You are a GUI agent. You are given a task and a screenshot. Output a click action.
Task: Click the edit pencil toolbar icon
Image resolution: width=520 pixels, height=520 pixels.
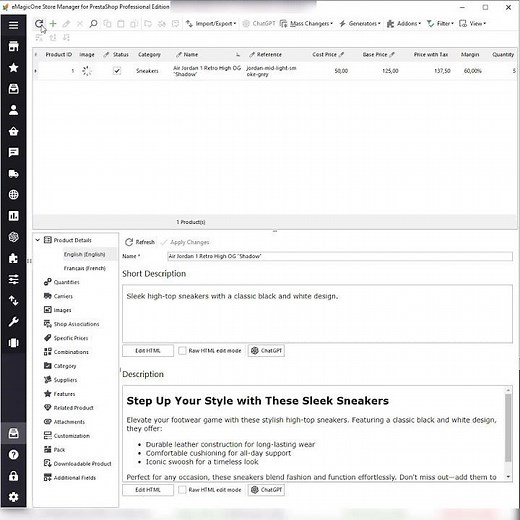[66, 23]
